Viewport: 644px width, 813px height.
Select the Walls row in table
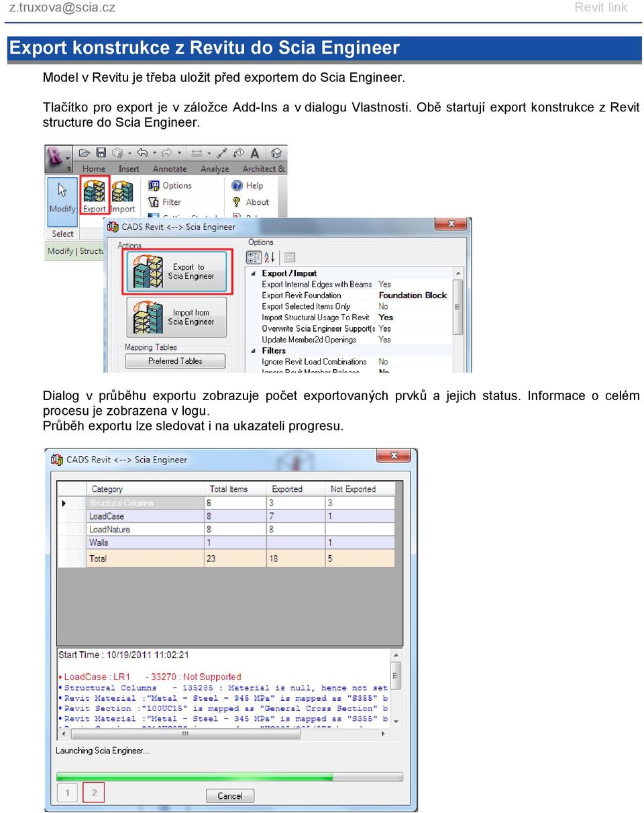[x=227, y=542]
